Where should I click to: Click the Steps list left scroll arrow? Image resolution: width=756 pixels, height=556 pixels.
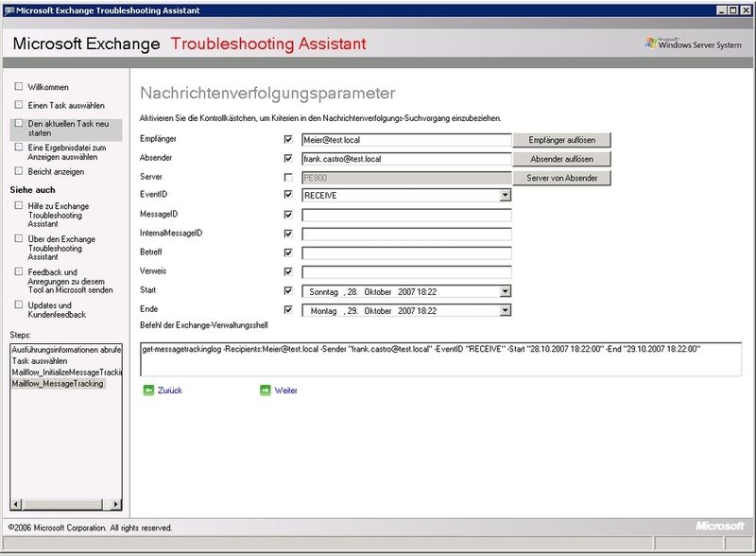(16, 504)
